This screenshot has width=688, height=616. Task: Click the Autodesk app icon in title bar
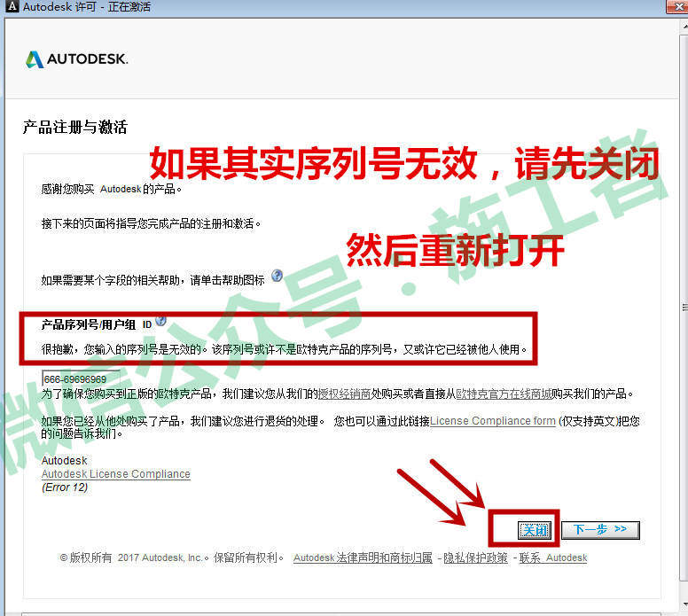(12, 6)
